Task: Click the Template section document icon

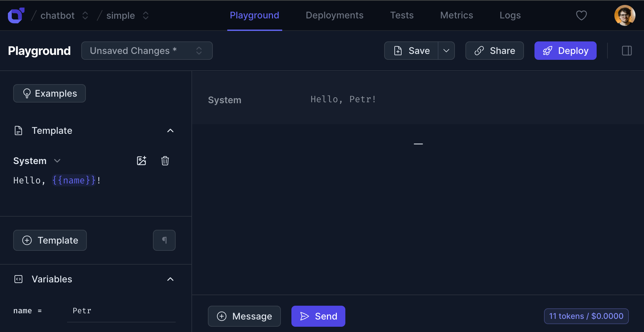Action: (18, 130)
